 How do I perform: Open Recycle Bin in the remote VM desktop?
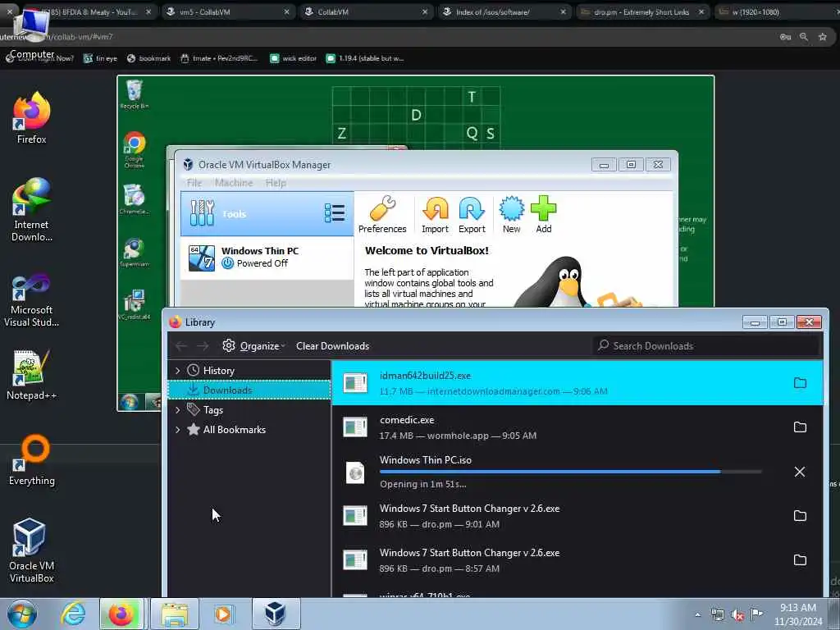click(x=134, y=94)
